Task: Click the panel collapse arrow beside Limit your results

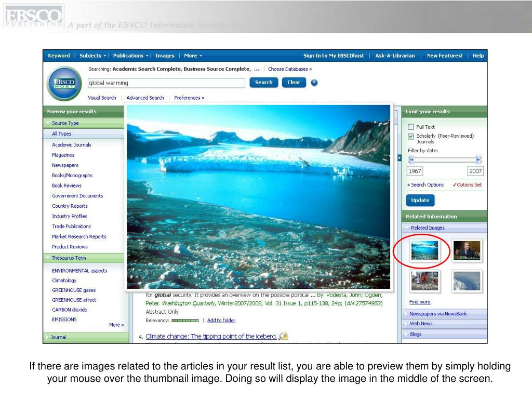Action: click(400, 158)
